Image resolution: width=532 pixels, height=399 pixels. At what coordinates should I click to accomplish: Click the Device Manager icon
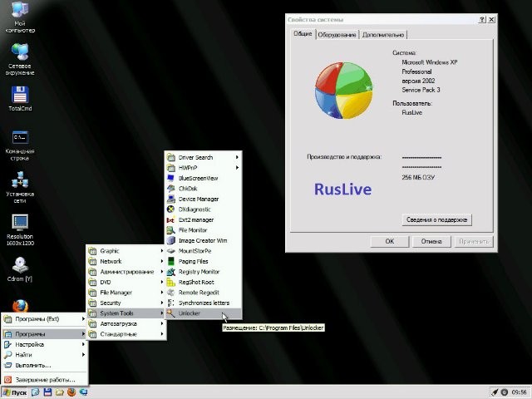[x=171, y=199]
